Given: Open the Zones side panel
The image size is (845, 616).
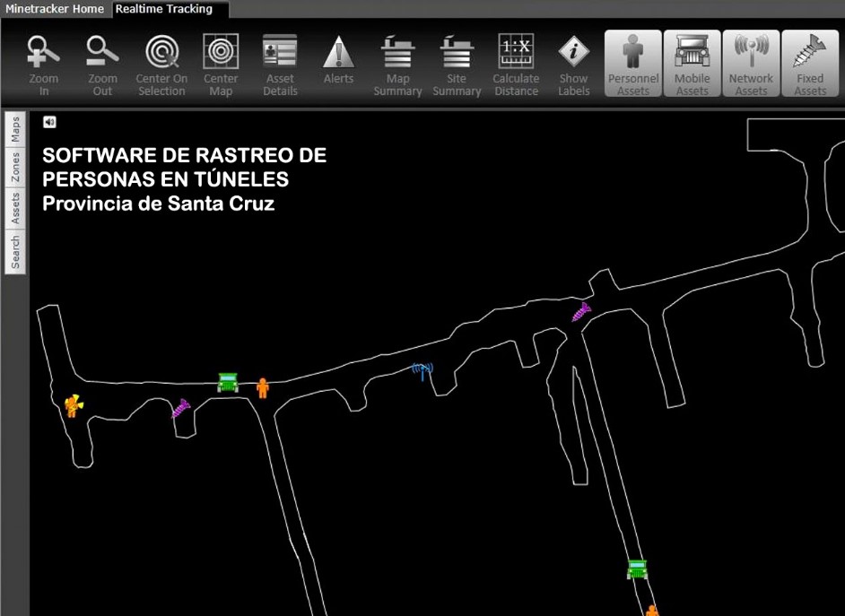Looking at the screenshot, I should [15, 167].
